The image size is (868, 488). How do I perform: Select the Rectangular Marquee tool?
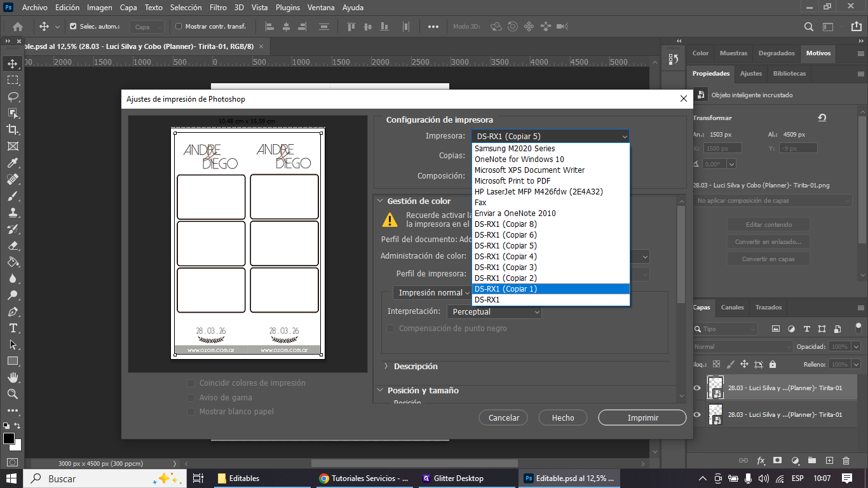12,80
